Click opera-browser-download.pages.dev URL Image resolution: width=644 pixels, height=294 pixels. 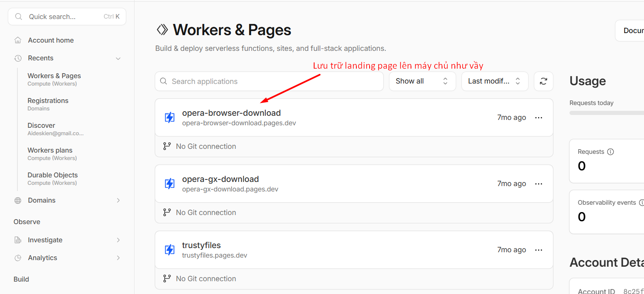point(239,123)
